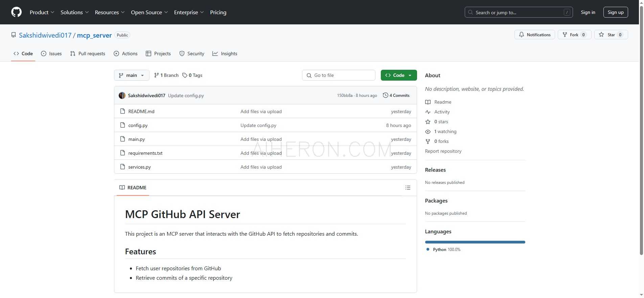
Task: Click the book icon in the README tab
Action: point(122,188)
